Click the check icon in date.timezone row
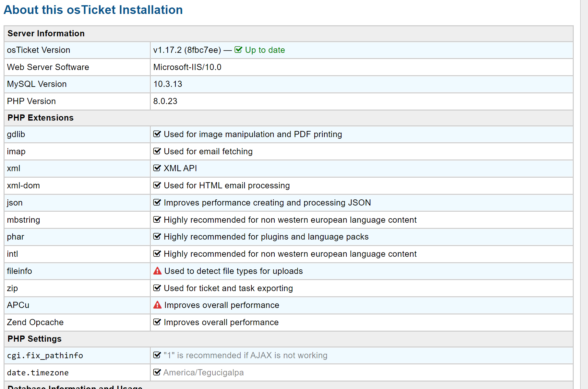This screenshot has height=389, width=588. coord(157,372)
